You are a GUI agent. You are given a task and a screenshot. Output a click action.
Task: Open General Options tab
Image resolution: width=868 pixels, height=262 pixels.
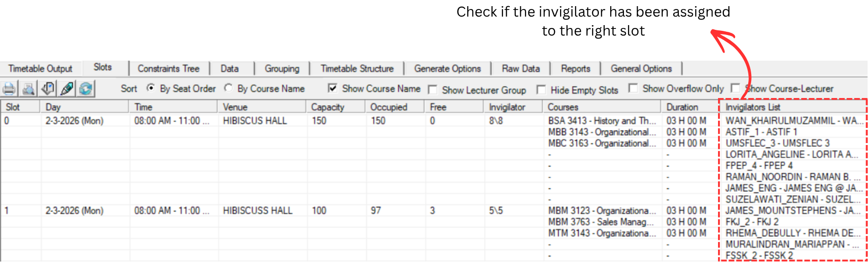pyautogui.click(x=641, y=69)
